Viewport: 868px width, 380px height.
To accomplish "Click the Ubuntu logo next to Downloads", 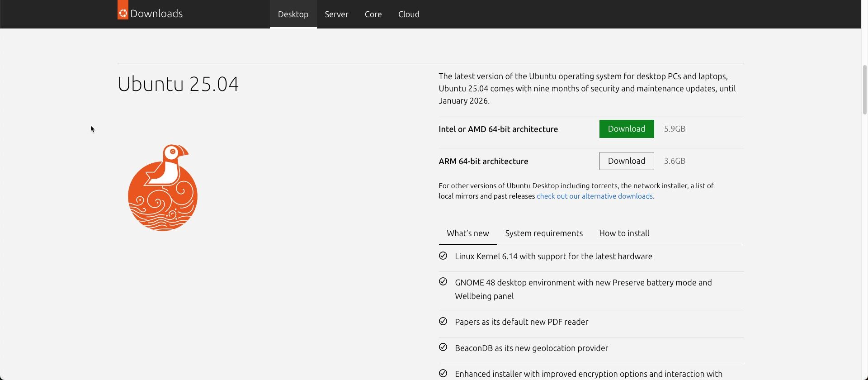I will pos(123,10).
